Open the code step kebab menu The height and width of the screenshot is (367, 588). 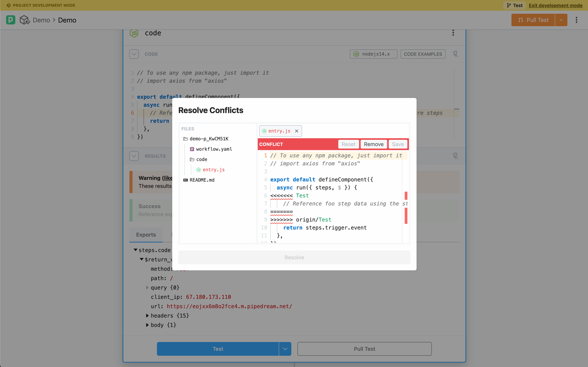click(x=453, y=33)
